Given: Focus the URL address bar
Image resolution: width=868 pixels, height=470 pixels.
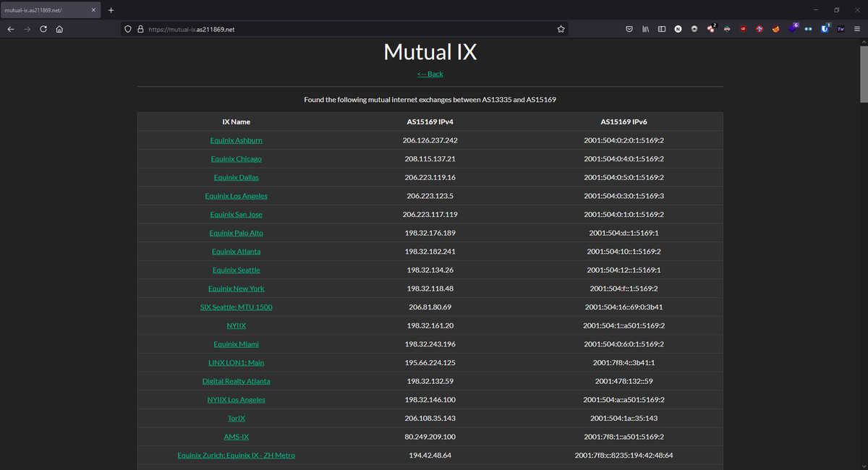Looking at the screenshot, I should pyautogui.click(x=344, y=30).
